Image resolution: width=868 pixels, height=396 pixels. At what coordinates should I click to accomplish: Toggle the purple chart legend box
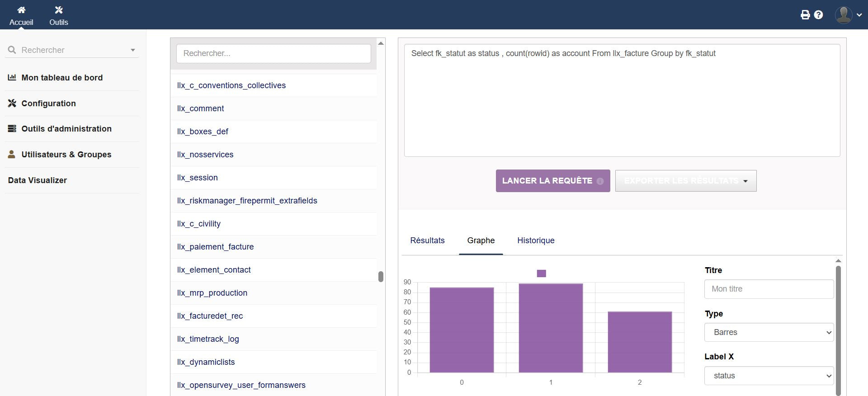pos(541,273)
